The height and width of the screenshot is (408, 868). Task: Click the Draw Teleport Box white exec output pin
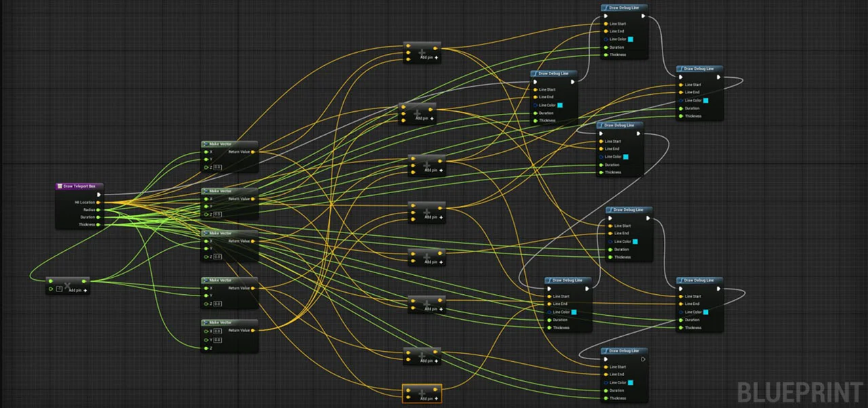pyautogui.click(x=99, y=195)
